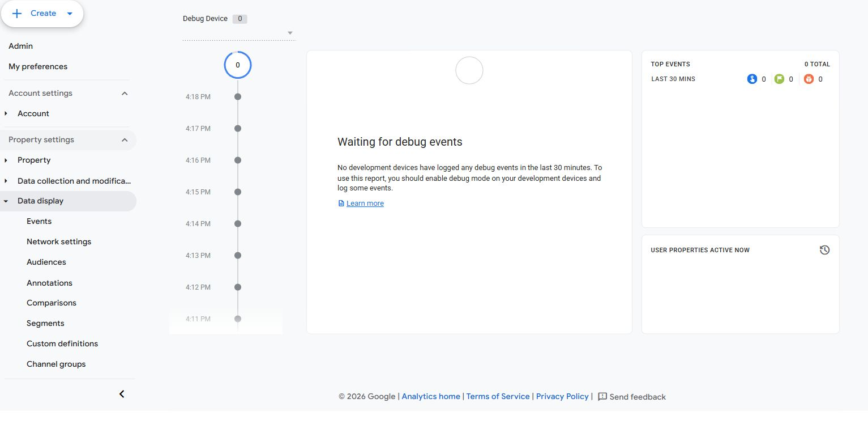Open Admin in the sidebar
This screenshot has width=868, height=441.
pos(21,46)
